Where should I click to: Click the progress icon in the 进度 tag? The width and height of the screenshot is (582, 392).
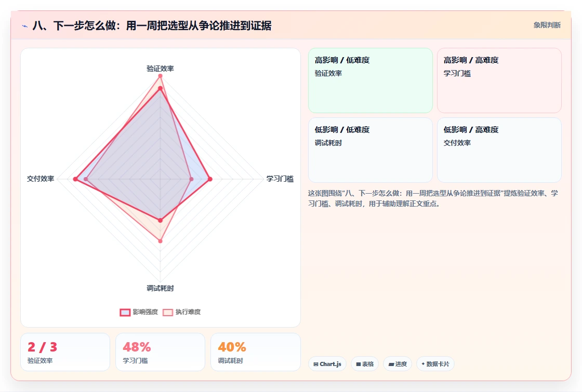(391, 364)
